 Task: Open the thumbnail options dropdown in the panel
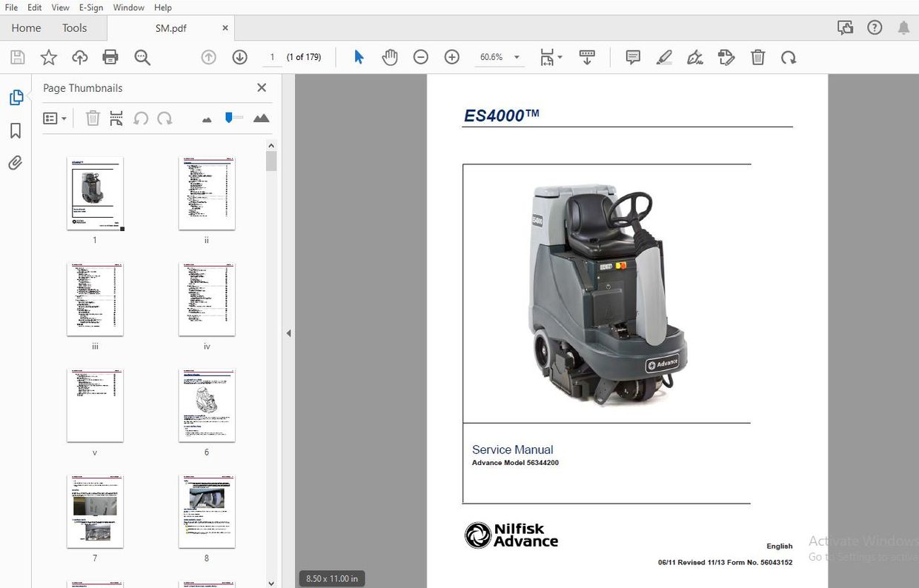click(55, 118)
